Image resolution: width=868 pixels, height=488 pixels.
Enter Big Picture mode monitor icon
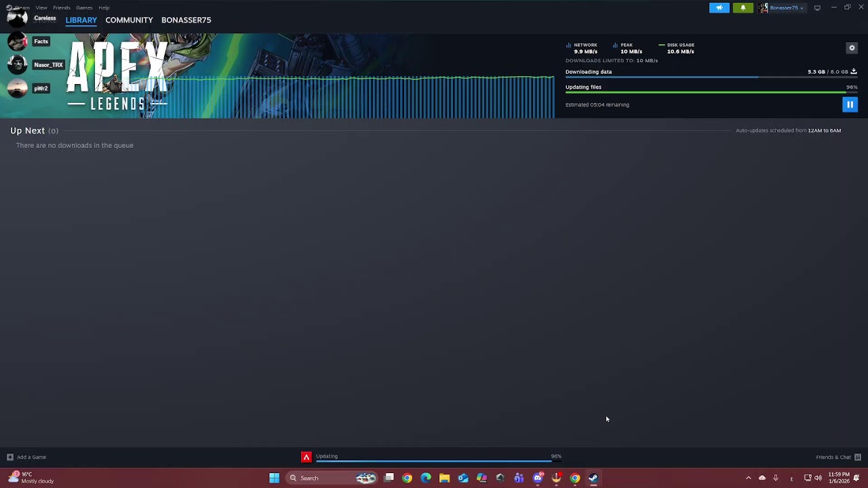(x=817, y=8)
